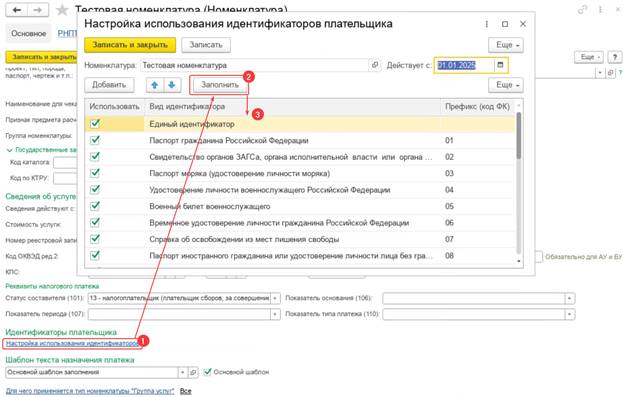Toggle checkbox for Справка об освобождении row

[95, 239]
